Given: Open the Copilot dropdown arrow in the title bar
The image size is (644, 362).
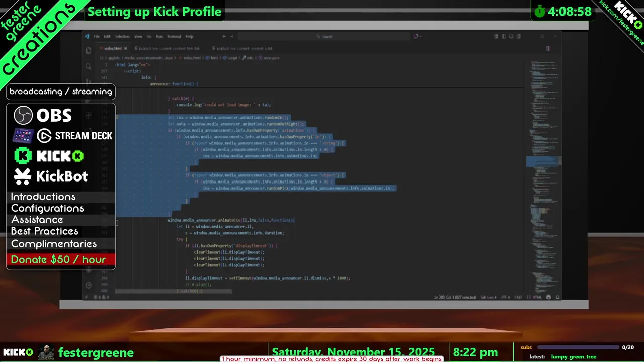Looking at the screenshot, I should [x=421, y=36].
